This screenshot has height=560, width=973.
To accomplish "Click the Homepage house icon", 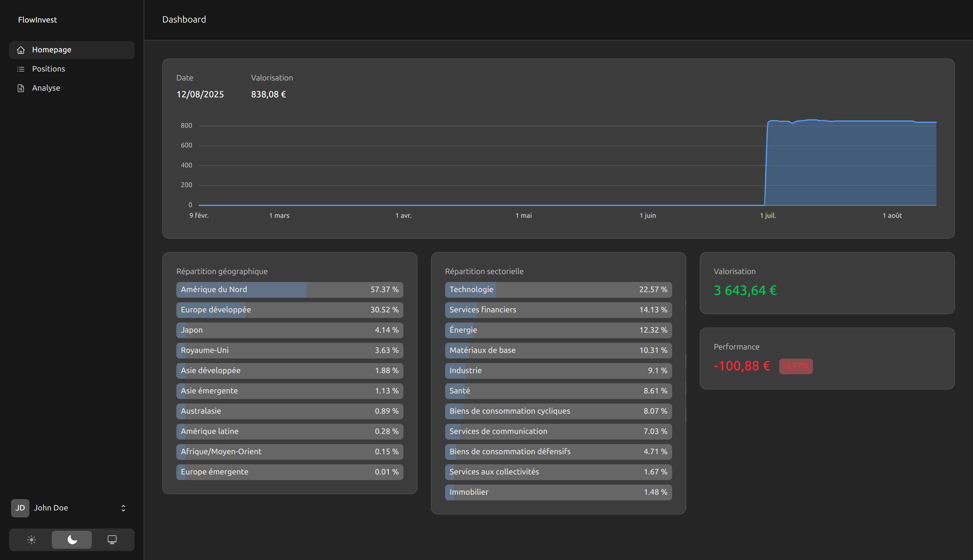I will 21,50.
